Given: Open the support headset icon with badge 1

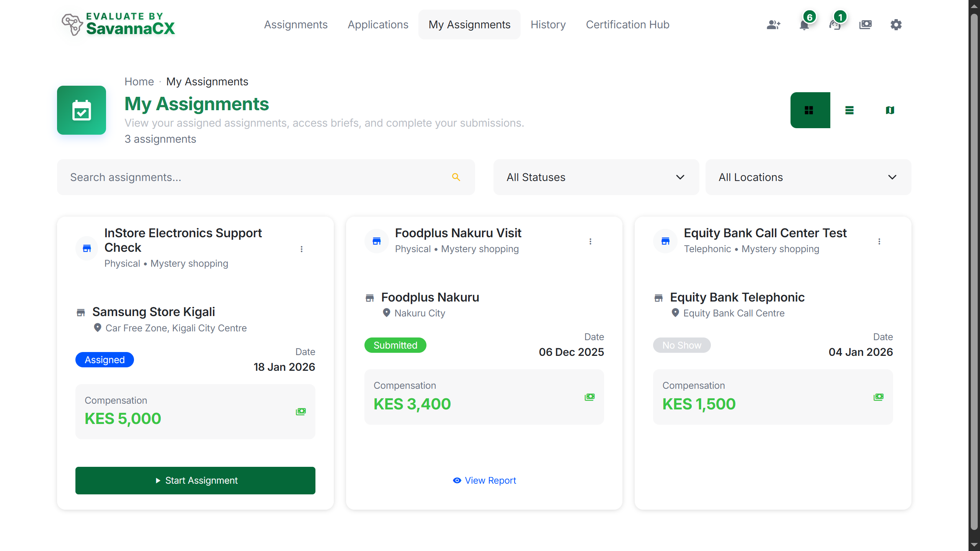Looking at the screenshot, I should pos(835,24).
